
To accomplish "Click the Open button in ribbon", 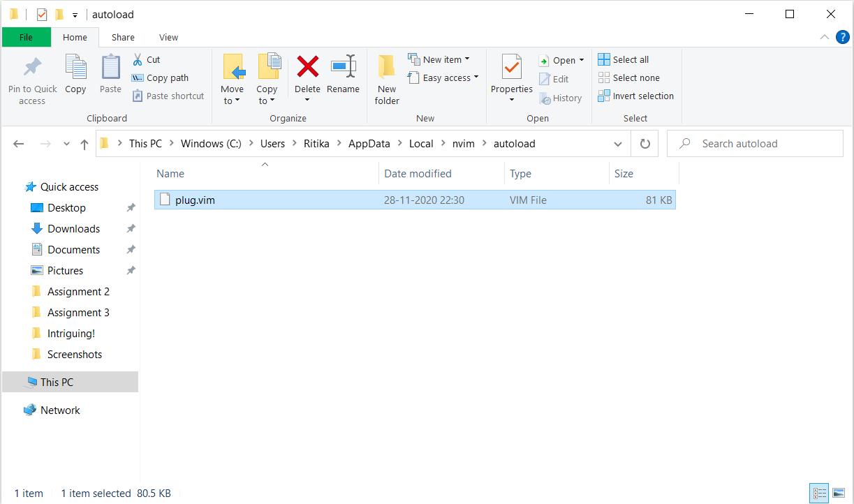I will pos(561,60).
